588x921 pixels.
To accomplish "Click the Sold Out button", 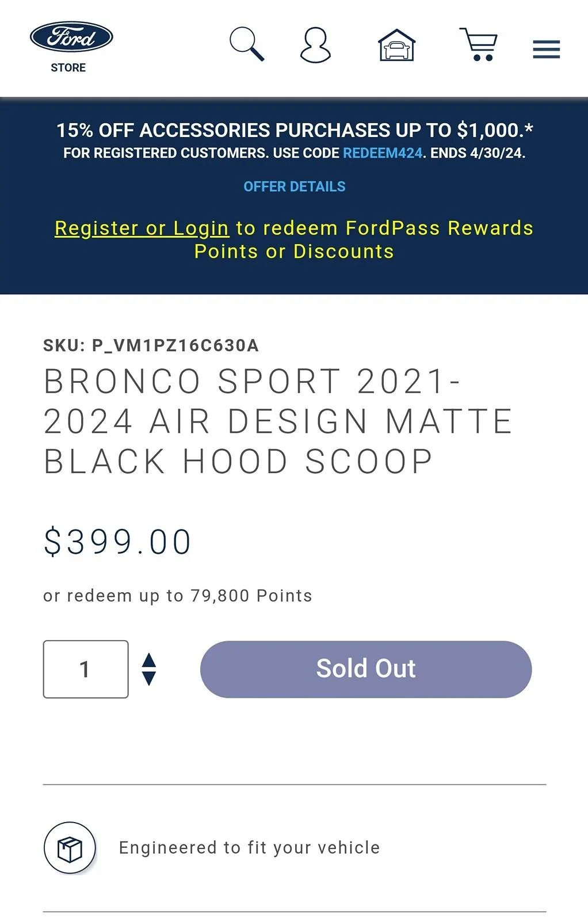I will tap(365, 668).
